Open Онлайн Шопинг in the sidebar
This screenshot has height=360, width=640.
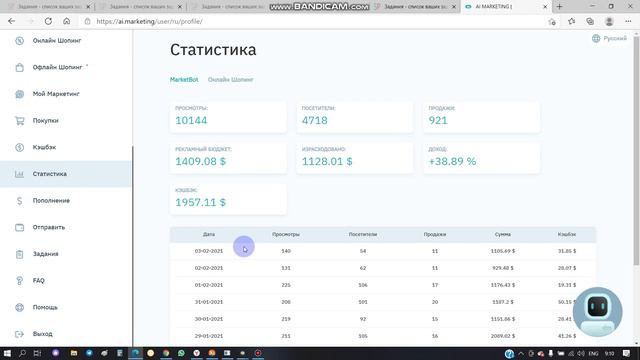click(x=57, y=40)
